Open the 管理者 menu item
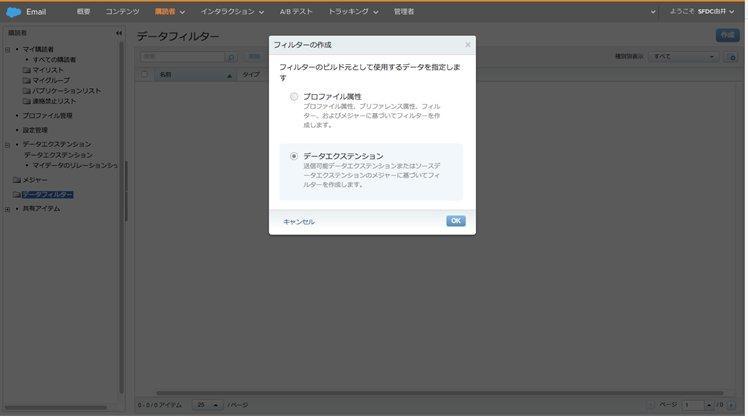 click(404, 11)
